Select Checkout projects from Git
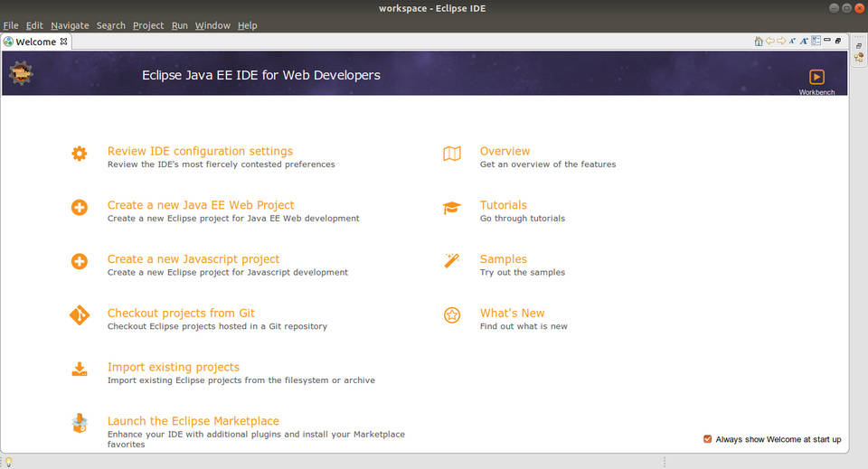Viewport: 868px width, 469px height. coord(181,314)
